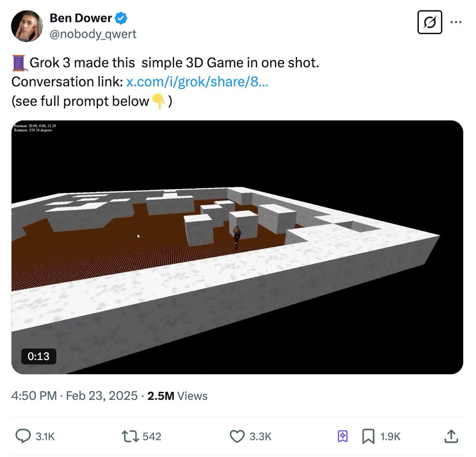476x457 pixels.
Task: Click the purple sparkle bookmark icon
Action: coord(343,436)
